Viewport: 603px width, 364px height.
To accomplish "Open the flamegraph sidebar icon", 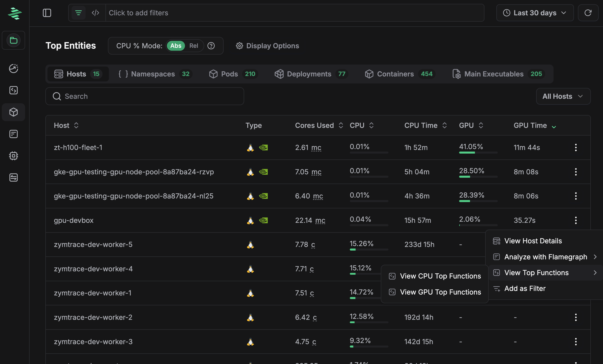I will pyautogui.click(x=14, y=134).
